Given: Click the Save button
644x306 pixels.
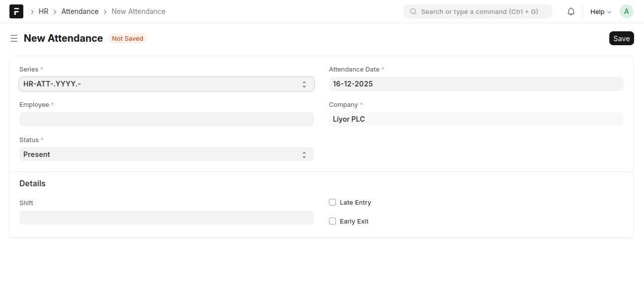Looking at the screenshot, I should (621, 38).
